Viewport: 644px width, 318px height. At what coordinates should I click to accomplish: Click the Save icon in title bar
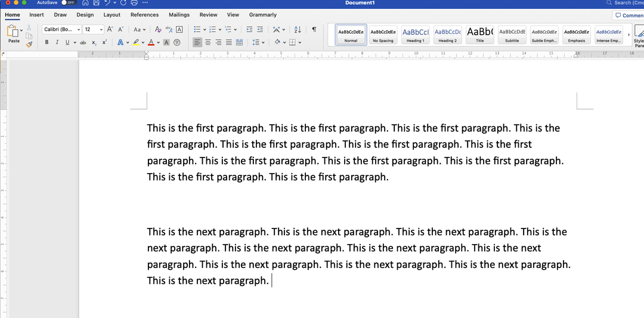96,3
